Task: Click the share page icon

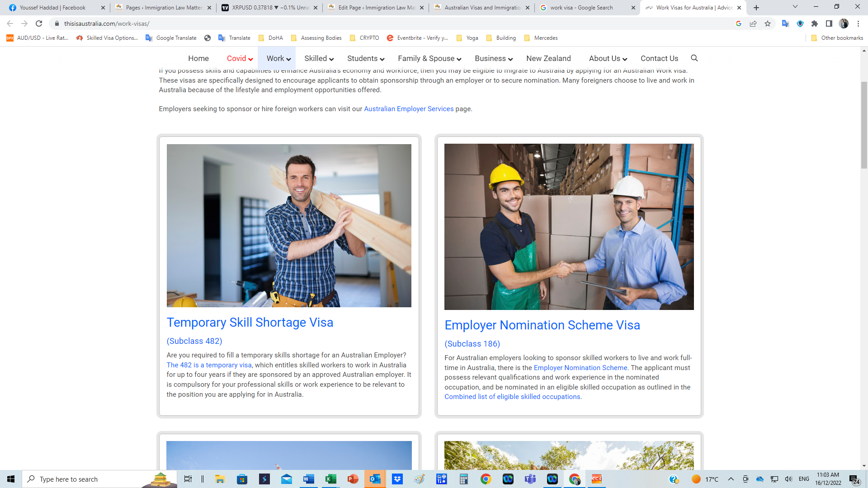Action: (753, 23)
